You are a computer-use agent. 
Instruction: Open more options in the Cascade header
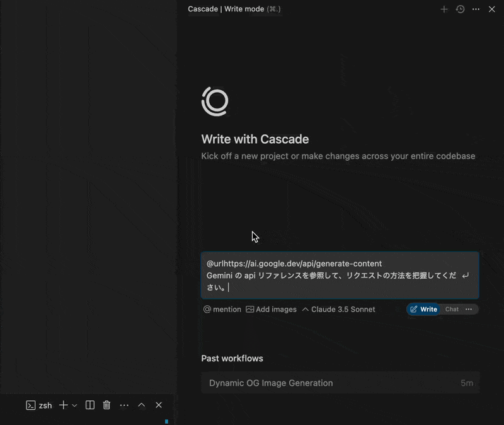pyautogui.click(x=476, y=9)
